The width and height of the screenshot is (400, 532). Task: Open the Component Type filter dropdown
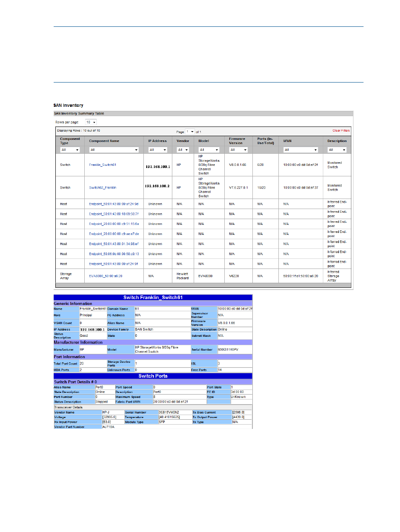pyautogui.click(x=70, y=150)
